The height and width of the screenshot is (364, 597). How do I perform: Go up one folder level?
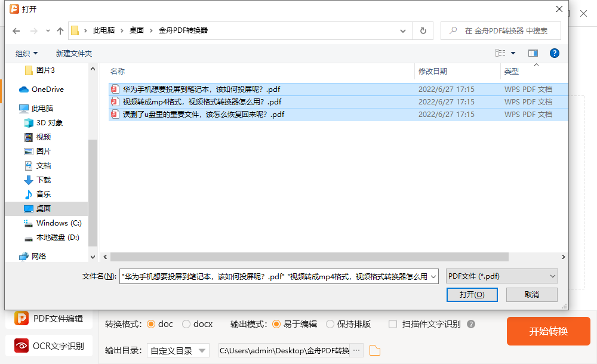60,31
